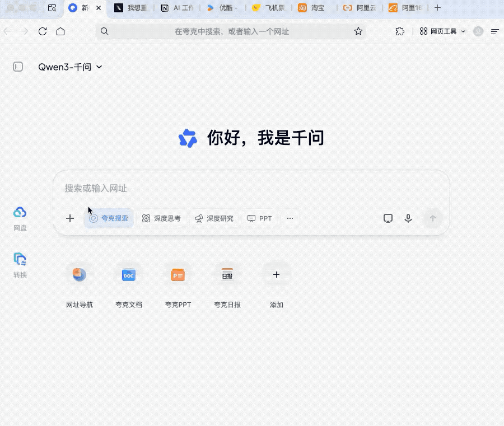Click the 搜索或输入网址 input field
This screenshot has width=504, height=426.
pos(224,189)
